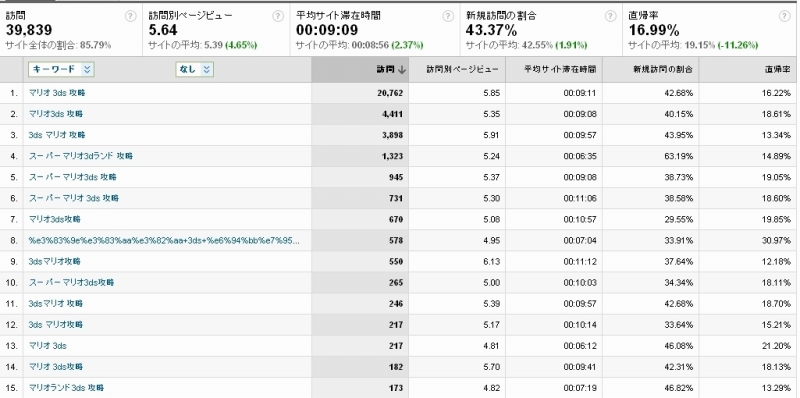This screenshot has height=398, width=800.
Task: Open keyword link スーパーマリオ3dランド 攻略
Action: [81, 156]
